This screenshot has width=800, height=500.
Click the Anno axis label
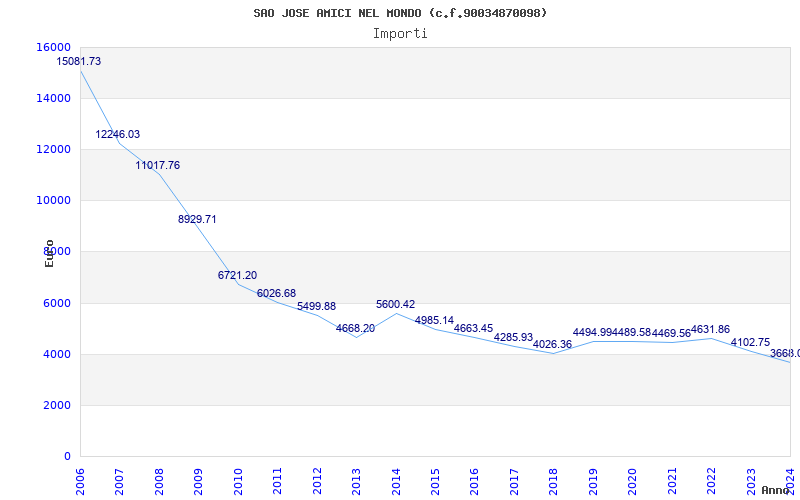[774, 490]
